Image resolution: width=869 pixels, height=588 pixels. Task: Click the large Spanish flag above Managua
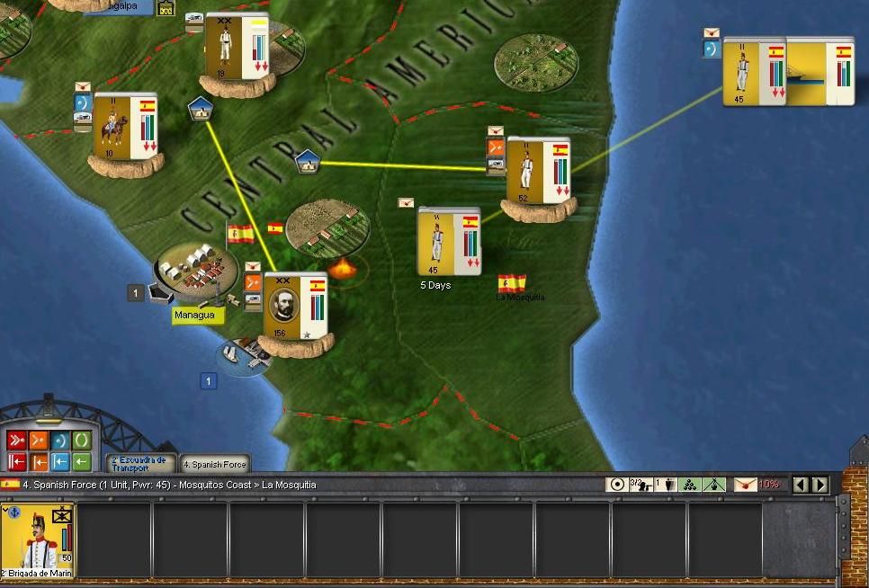tap(240, 233)
